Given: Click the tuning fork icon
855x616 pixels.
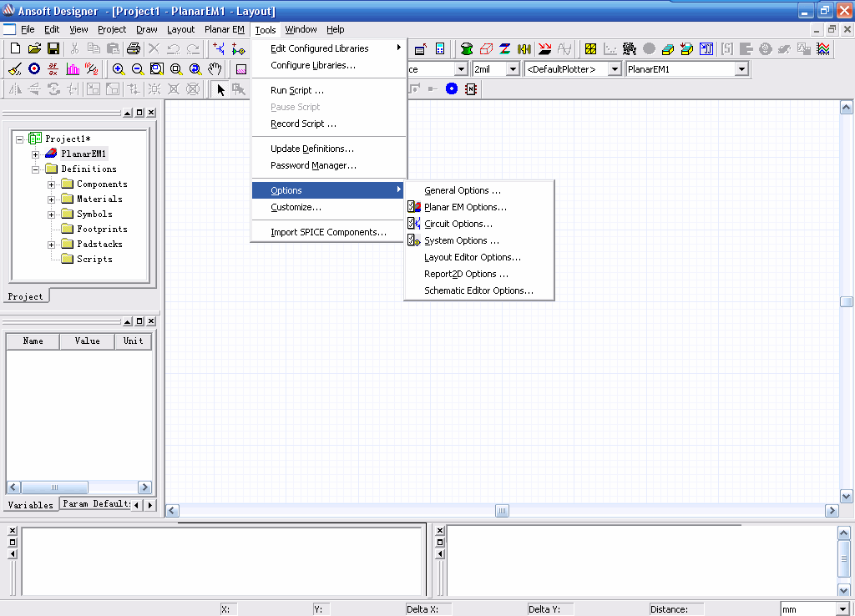Looking at the screenshot, I should [x=92, y=69].
